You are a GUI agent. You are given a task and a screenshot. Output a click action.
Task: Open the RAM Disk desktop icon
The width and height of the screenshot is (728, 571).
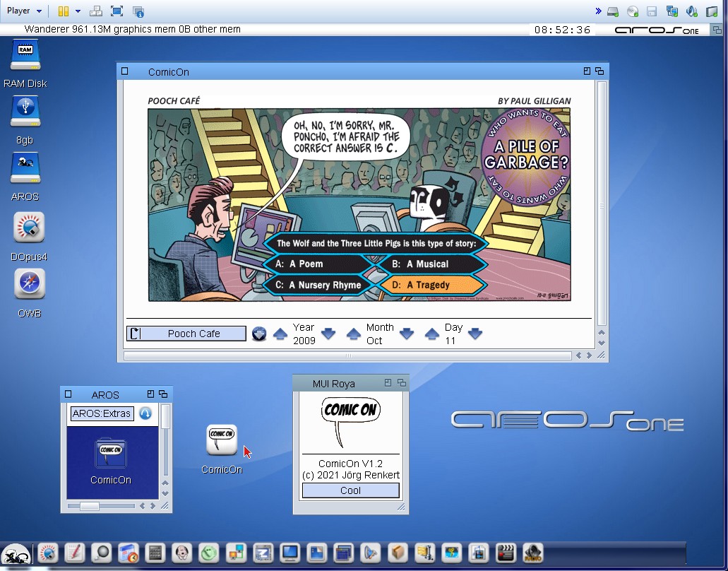pyautogui.click(x=25, y=57)
